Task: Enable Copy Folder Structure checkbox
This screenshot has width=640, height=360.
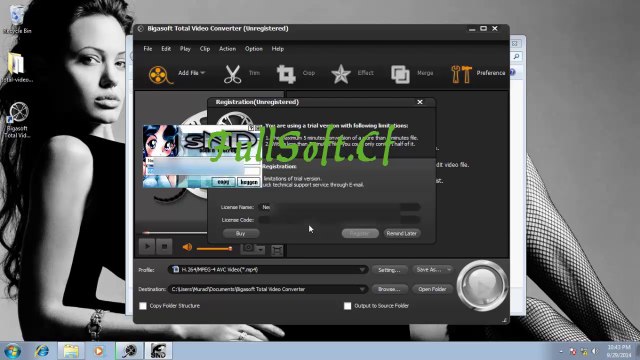Action: click(143, 306)
